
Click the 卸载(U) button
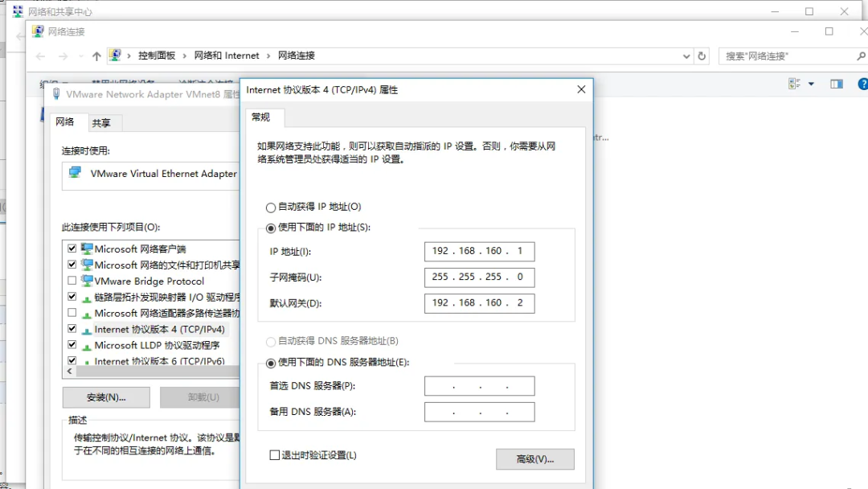tap(202, 397)
